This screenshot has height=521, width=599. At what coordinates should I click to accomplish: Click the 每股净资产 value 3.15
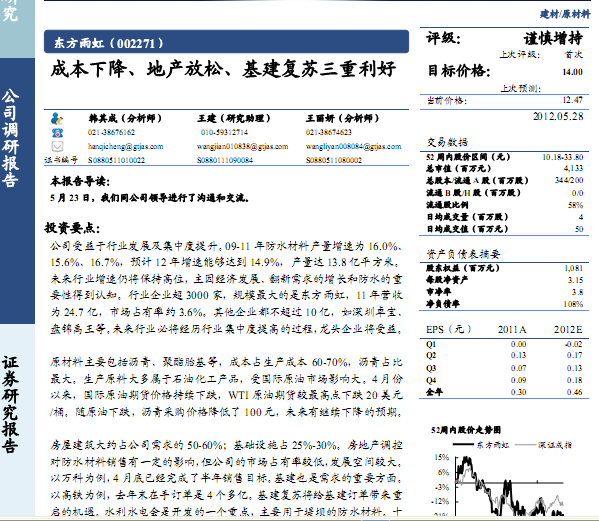(575, 280)
